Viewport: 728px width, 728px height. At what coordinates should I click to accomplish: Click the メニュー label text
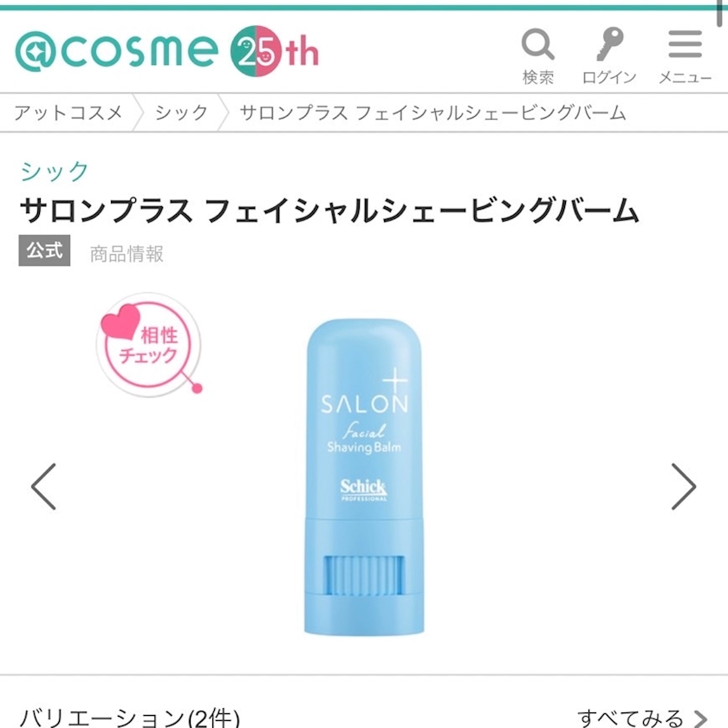pos(686,77)
